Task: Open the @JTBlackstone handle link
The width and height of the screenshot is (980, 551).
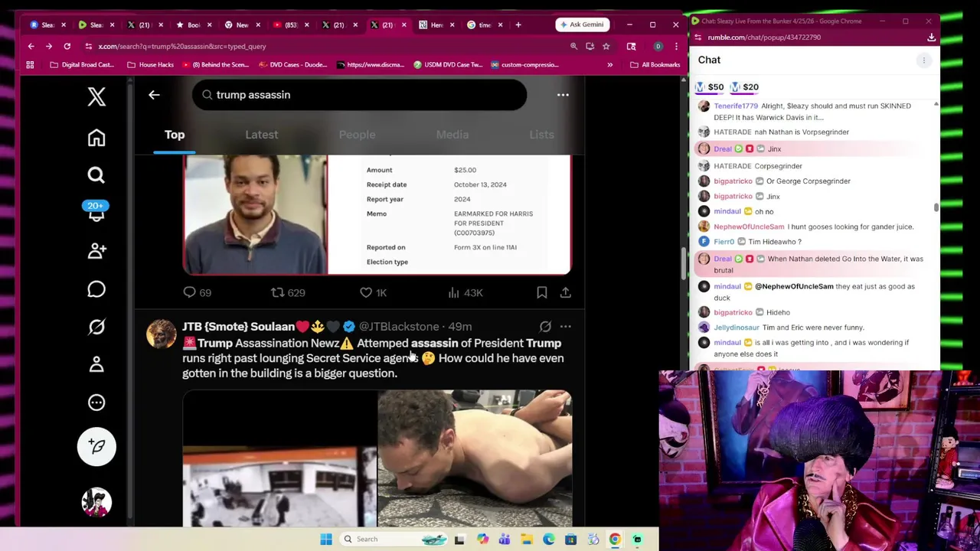Action: click(399, 327)
